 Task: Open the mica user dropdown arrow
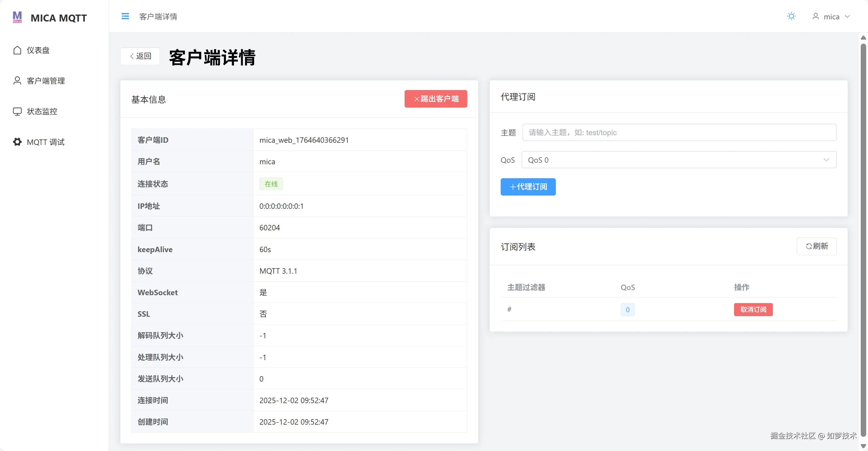[847, 16]
